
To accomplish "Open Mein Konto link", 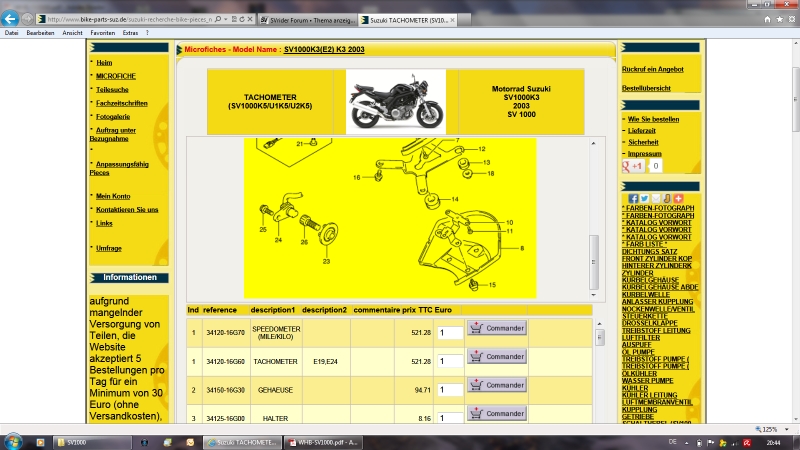I will (113, 196).
